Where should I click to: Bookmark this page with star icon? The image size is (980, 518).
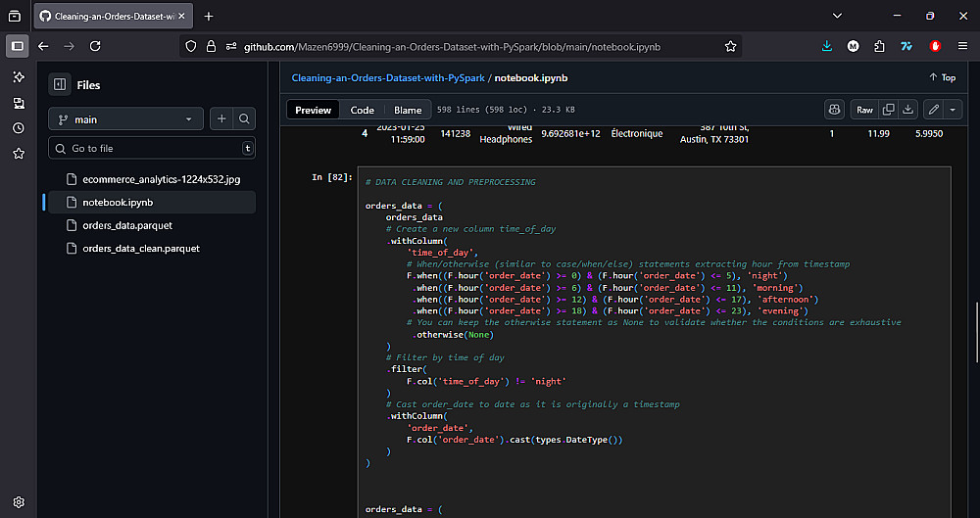(730, 46)
